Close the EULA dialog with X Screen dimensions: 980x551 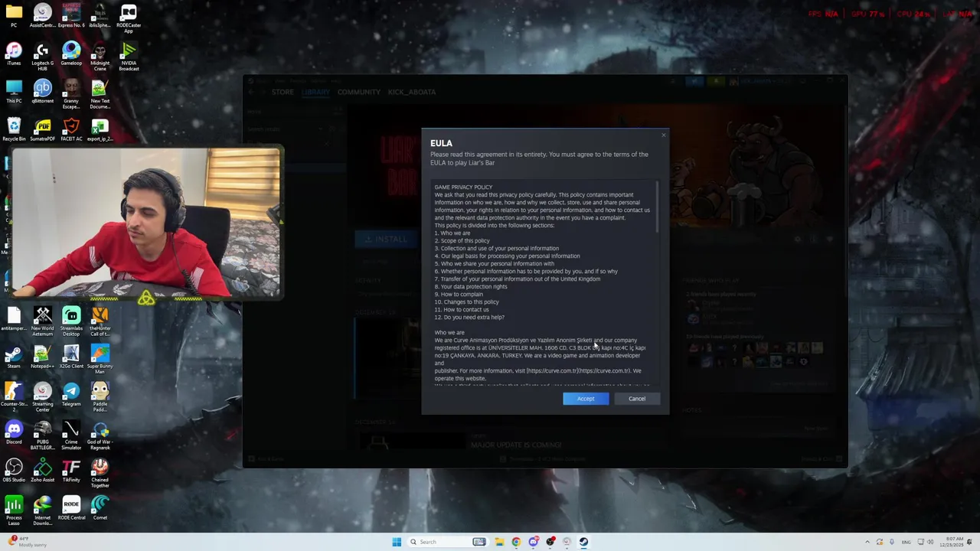(664, 135)
